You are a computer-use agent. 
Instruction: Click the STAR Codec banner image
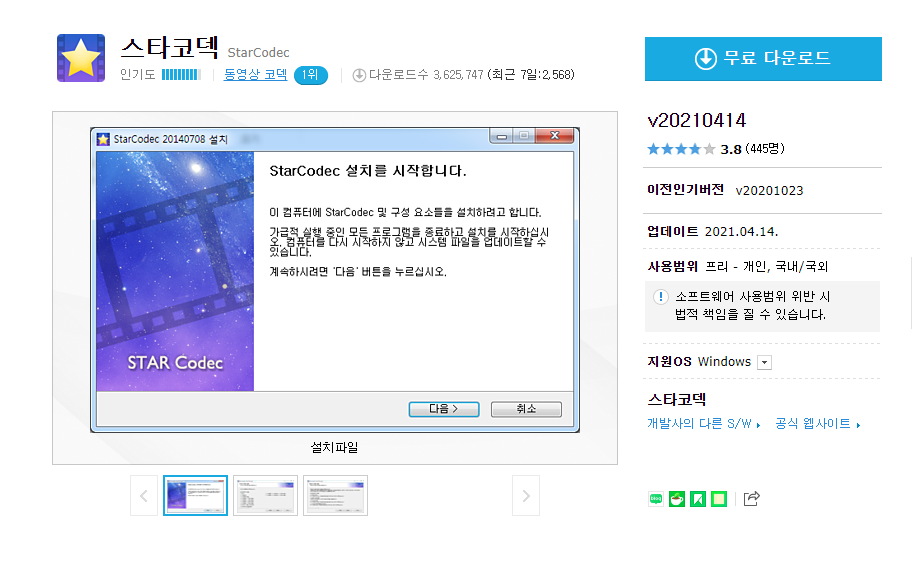(x=175, y=271)
